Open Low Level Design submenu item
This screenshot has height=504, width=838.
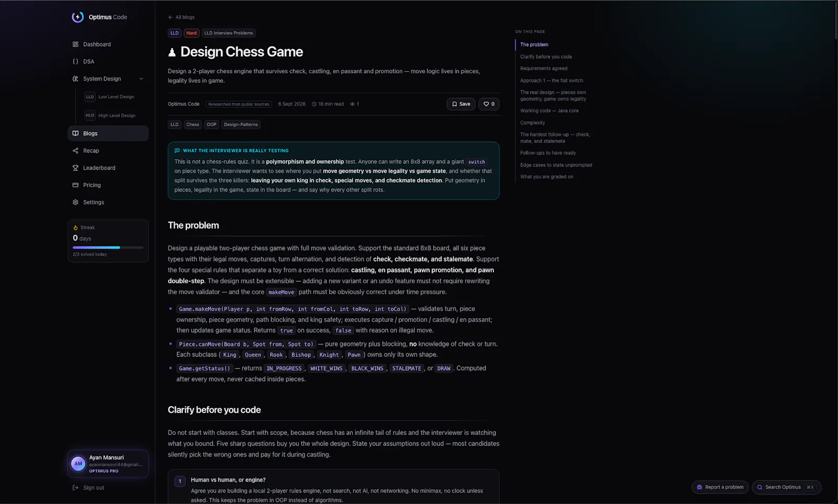pyautogui.click(x=115, y=97)
